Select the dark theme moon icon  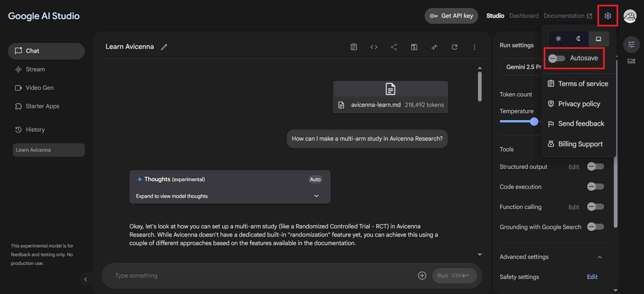click(578, 39)
